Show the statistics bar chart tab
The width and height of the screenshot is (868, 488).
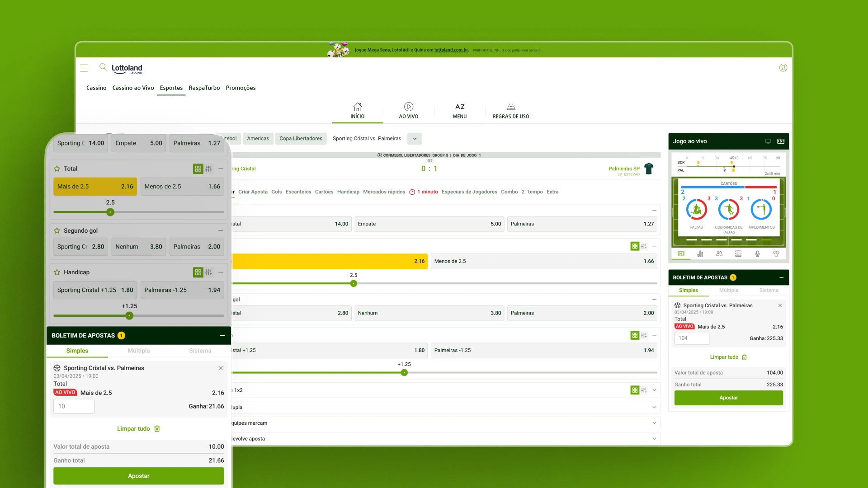point(700,254)
